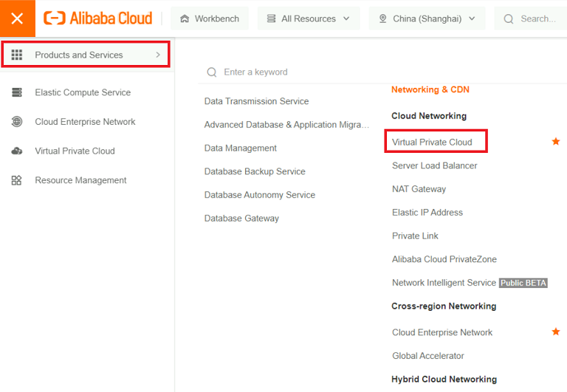
Task: Click the Enter a keyword search field
Action: tap(288, 72)
